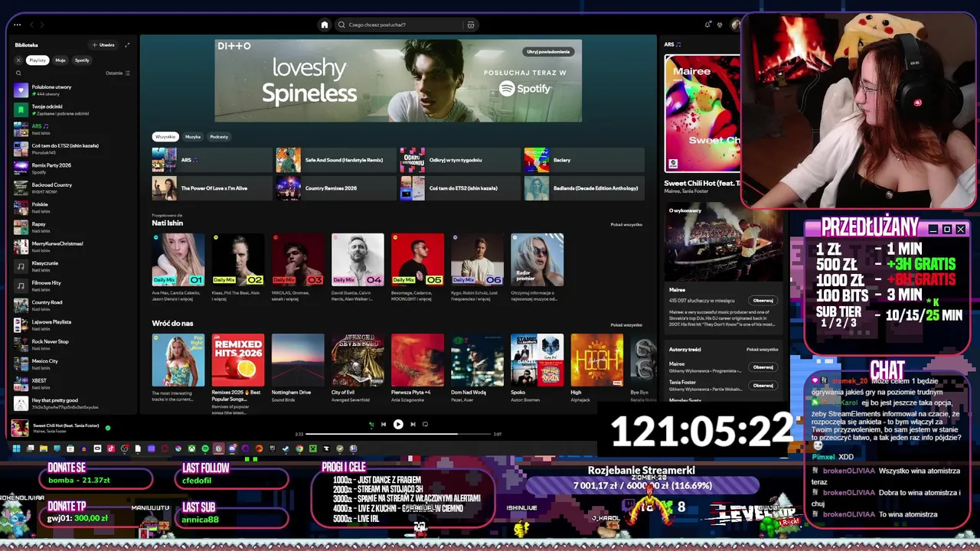The image size is (980, 551).
Task: Open the friends activity icon
Action: (720, 24)
